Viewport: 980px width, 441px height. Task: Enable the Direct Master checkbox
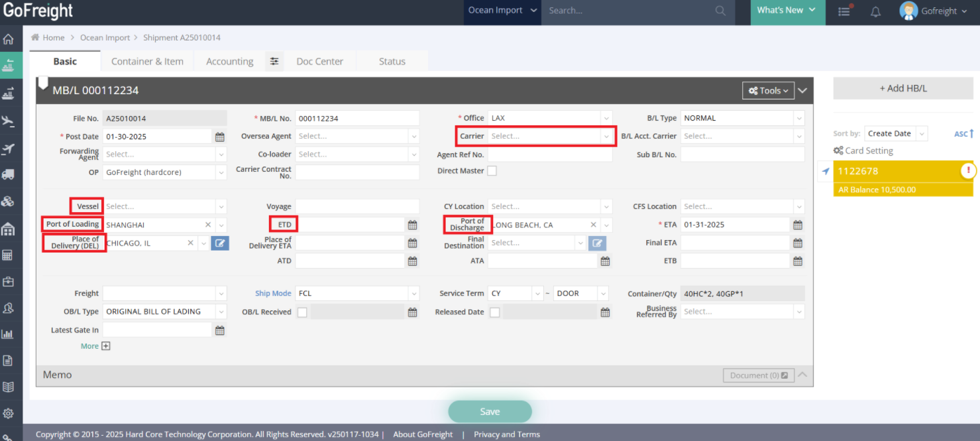[x=492, y=171]
